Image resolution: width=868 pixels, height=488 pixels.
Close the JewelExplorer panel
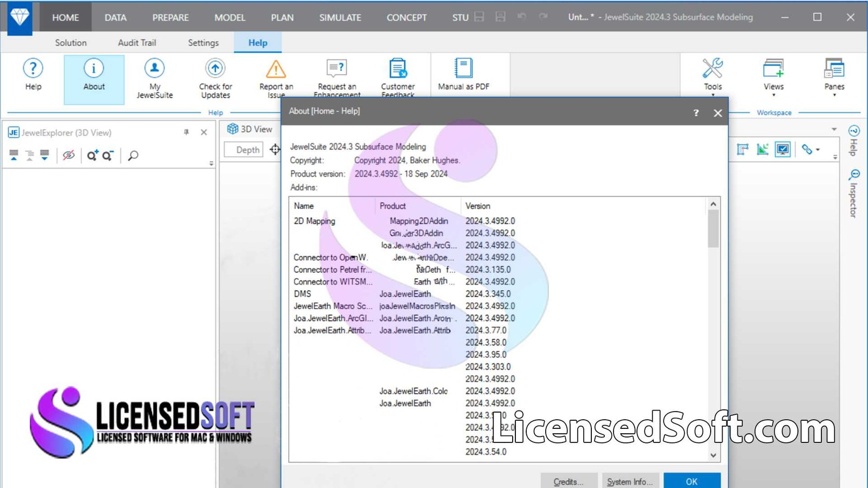click(x=204, y=132)
